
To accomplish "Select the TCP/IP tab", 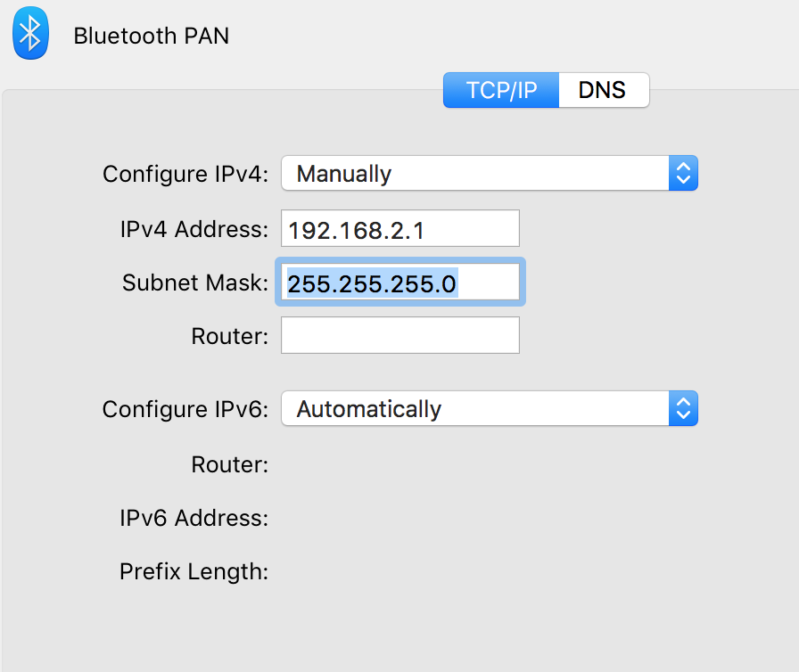I will 500,90.
